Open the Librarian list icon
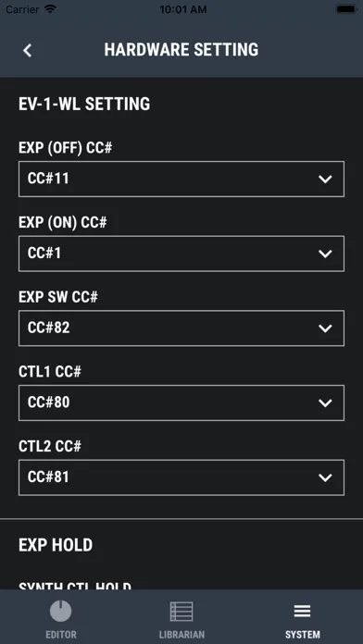Viewport: 363px width, 644px height. [x=181, y=612]
